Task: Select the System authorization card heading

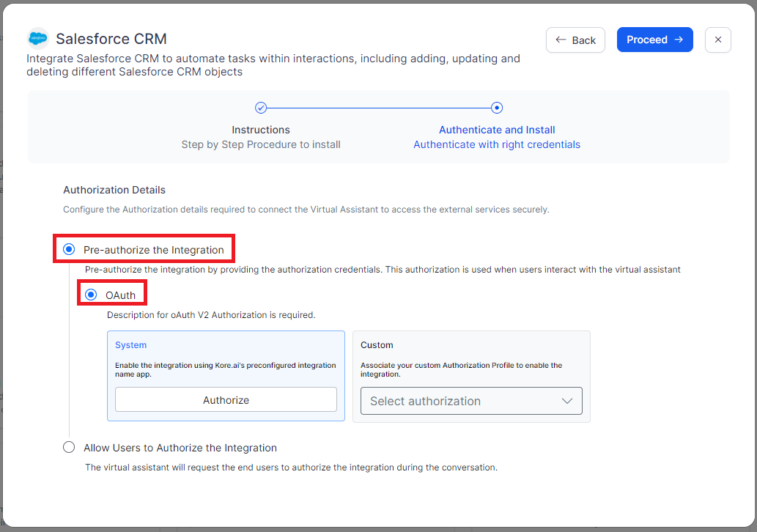Action: (131, 345)
